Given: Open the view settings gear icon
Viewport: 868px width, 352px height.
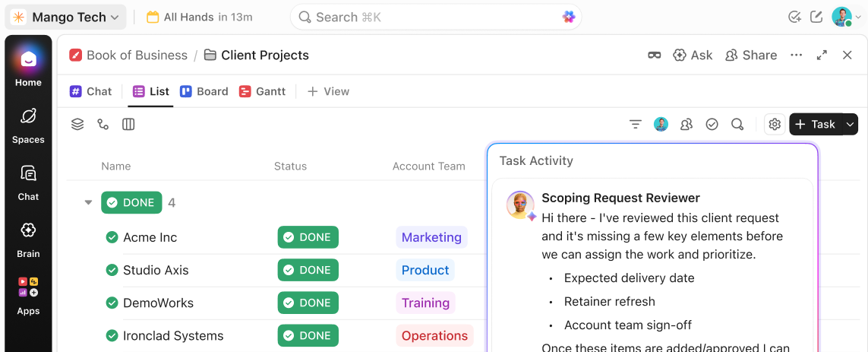Looking at the screenshot, I should click(775, 124).
